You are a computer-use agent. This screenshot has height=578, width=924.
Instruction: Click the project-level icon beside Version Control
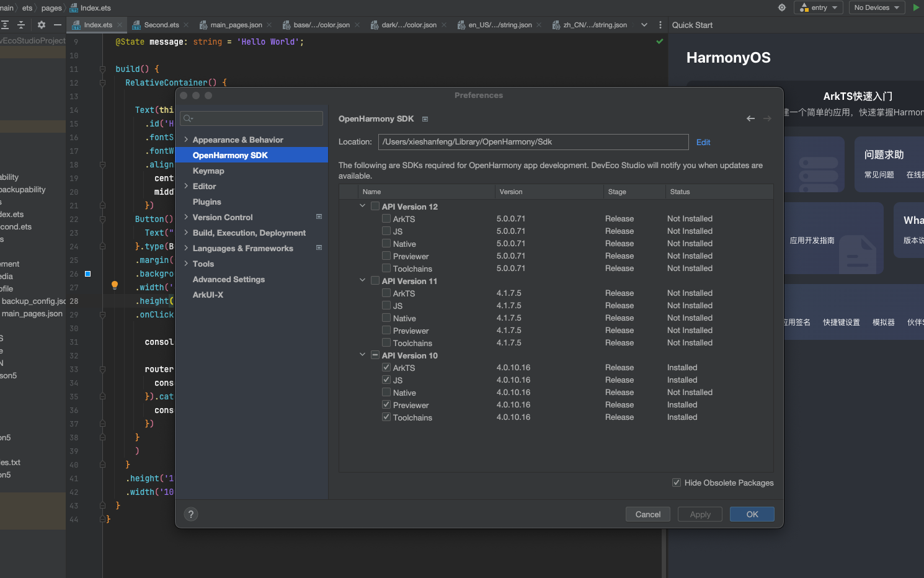click(x=319, y=217)
